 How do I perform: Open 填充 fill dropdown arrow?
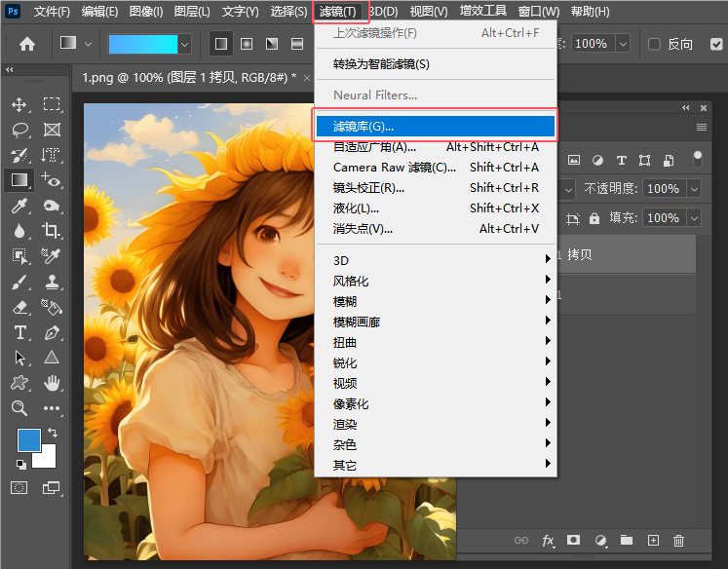coord(694,218)
